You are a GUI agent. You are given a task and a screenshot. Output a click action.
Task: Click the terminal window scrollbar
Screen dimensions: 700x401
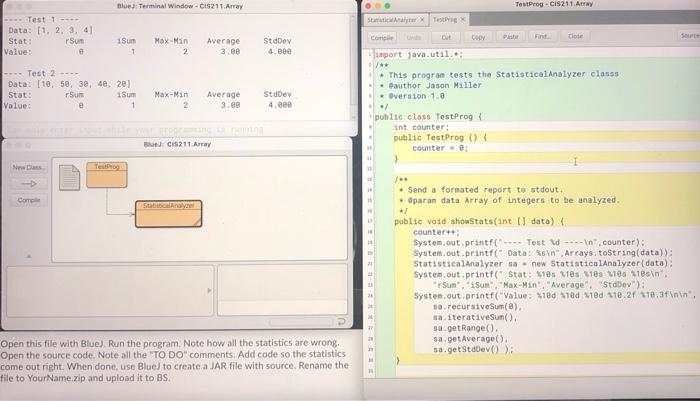tap(353, 67)
